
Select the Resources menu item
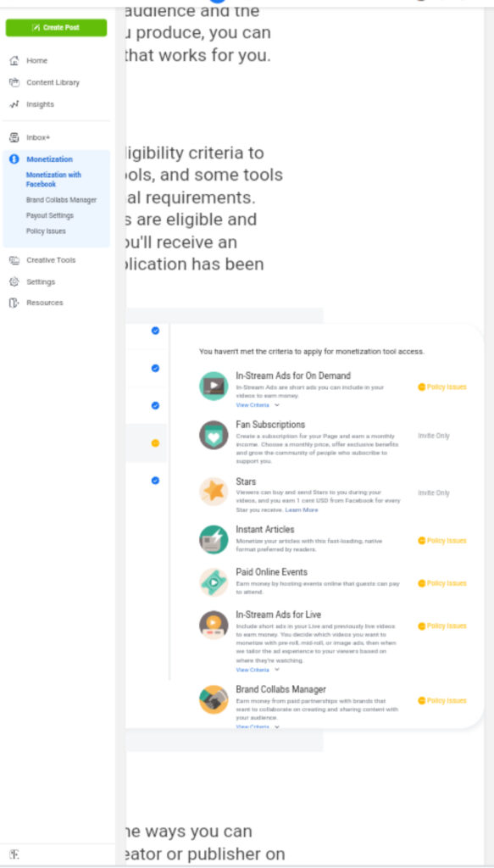(45, 303)
